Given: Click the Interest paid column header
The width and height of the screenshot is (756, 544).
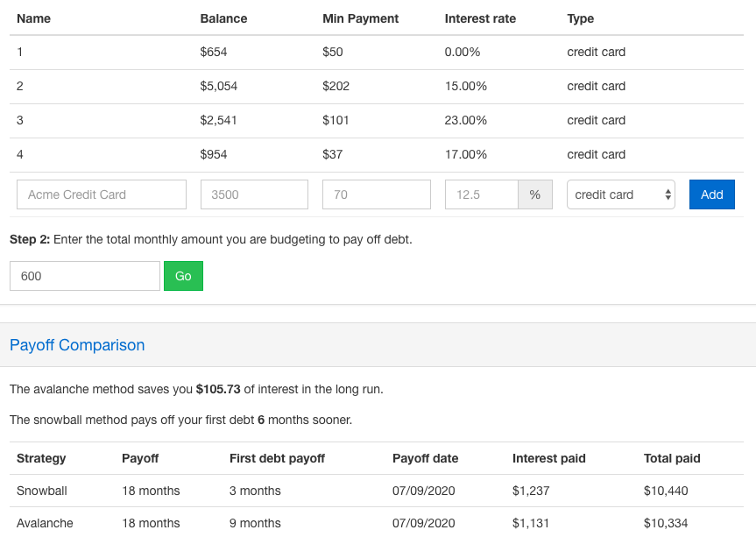Looking at the screenshot, I should coord(548,458).
